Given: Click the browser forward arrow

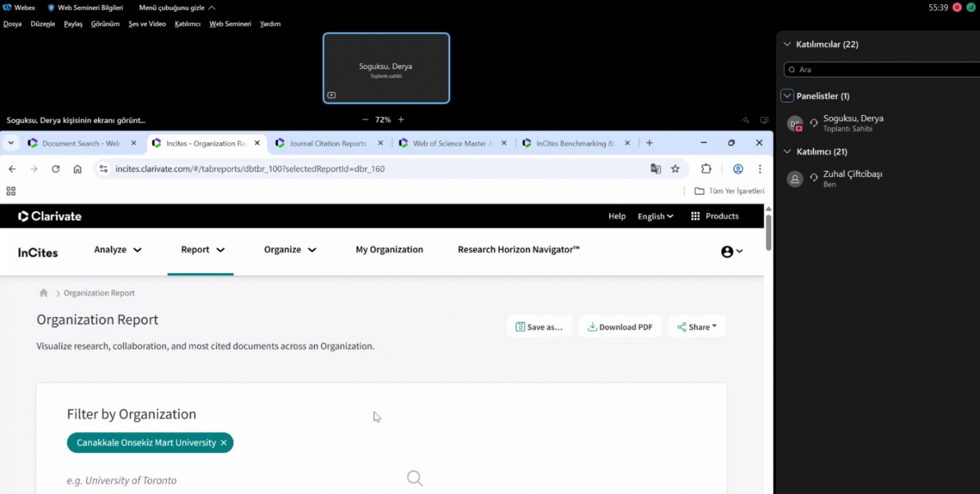Looking at the screenshot, I should 34,169.
